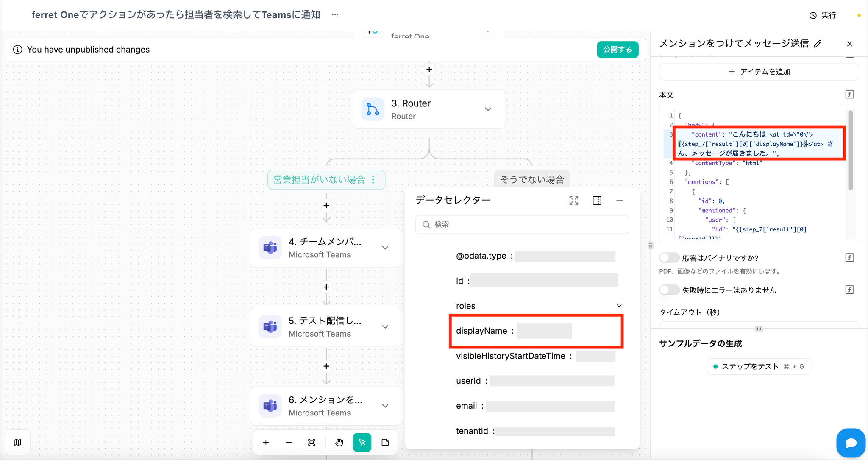Dock the data selector panel

(597, 201)
